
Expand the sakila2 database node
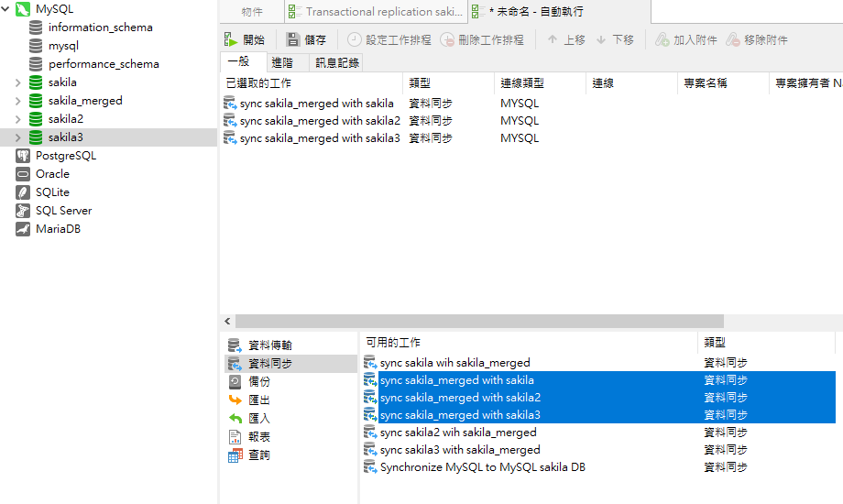17,119
